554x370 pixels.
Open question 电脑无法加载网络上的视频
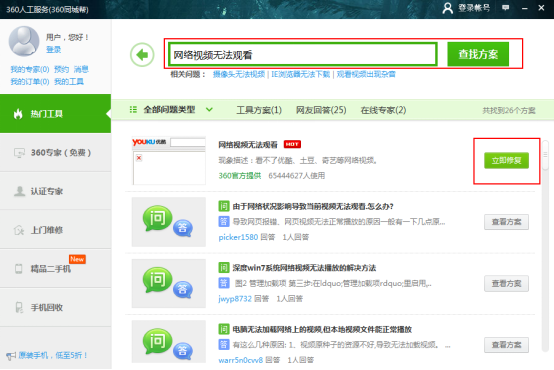(322, 329)
